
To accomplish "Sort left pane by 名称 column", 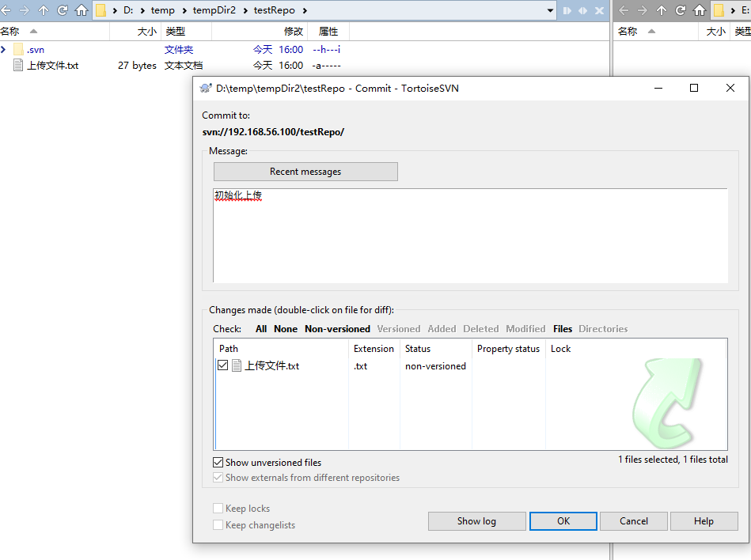I will [x=55, y=31].
